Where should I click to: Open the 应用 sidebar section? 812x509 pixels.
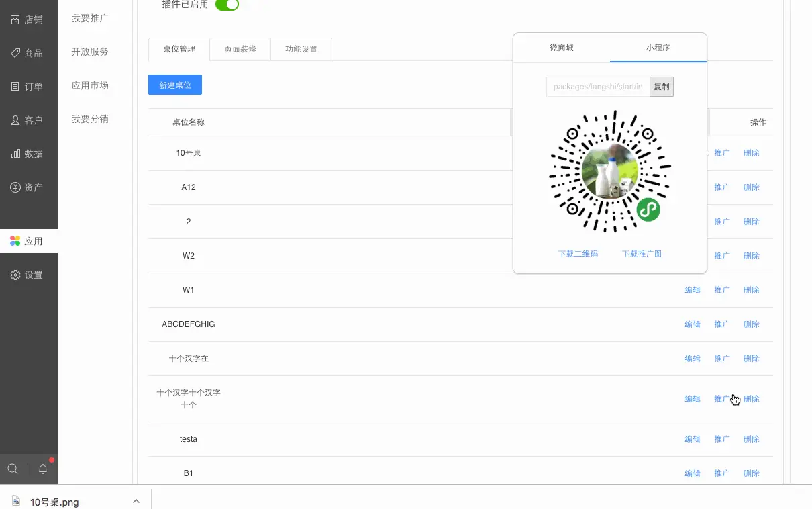[28, 241]
